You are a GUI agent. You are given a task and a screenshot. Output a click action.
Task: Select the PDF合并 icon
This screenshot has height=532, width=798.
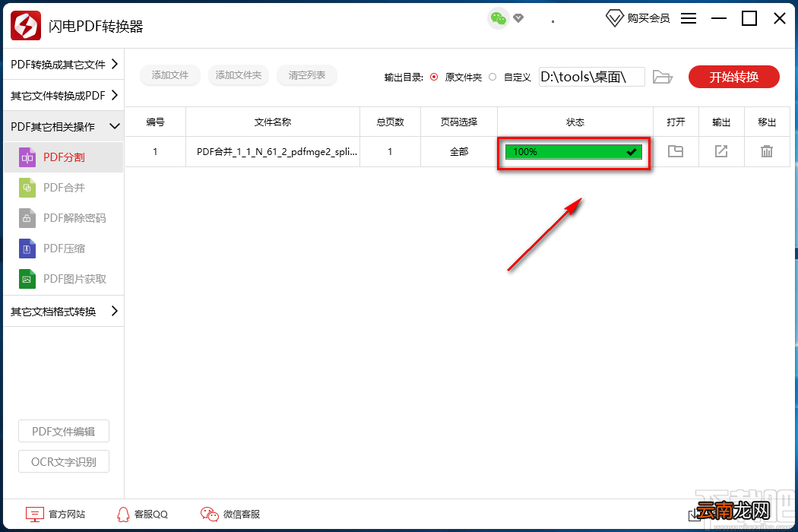pyautogui.click(x=27, y=188)
